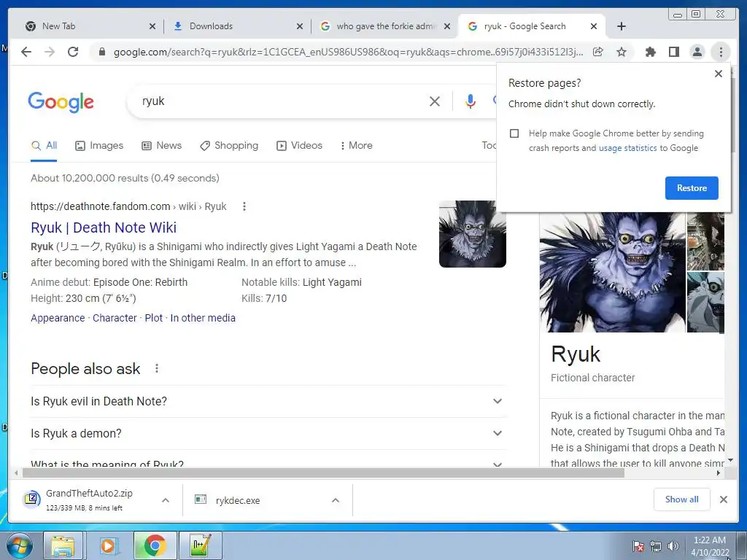Open the Plot sublink
Screen dimensions: 747x560
pyautogui.click(x=153, y=318)
